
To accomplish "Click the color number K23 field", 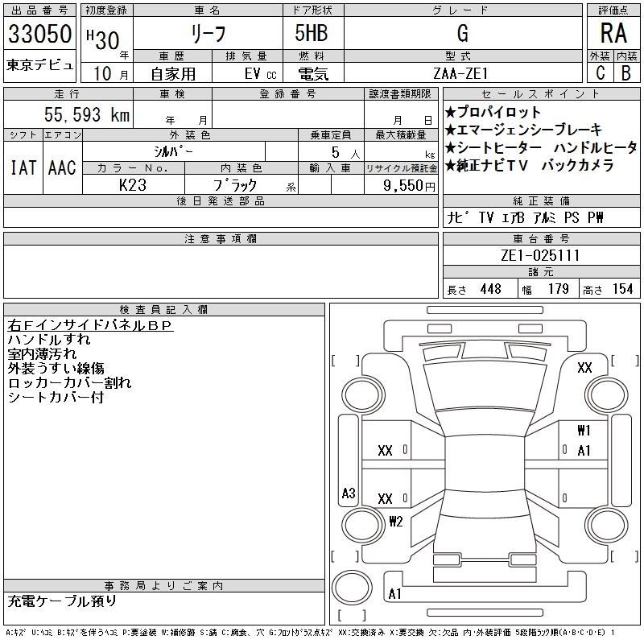I will click(133, 184).
